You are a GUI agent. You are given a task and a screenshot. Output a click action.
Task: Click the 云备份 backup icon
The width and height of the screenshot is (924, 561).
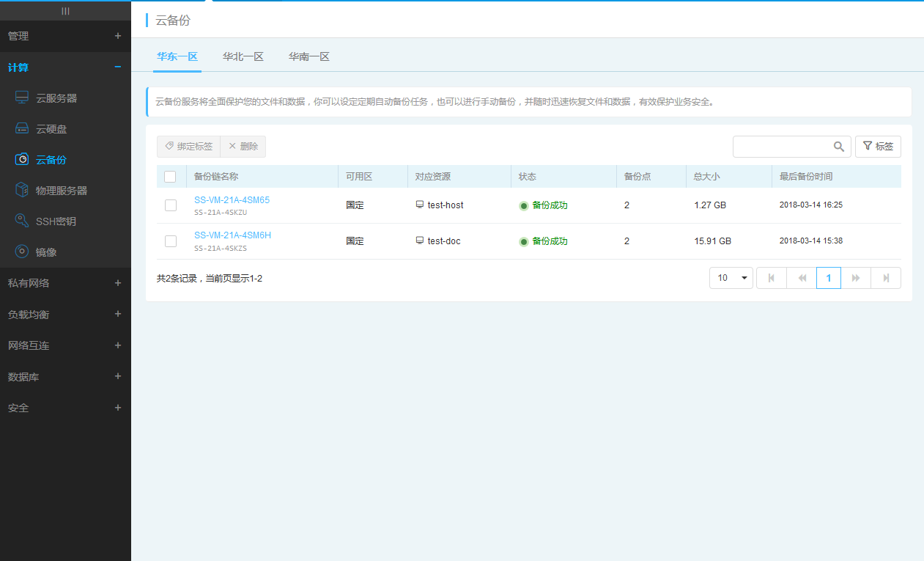22,159
